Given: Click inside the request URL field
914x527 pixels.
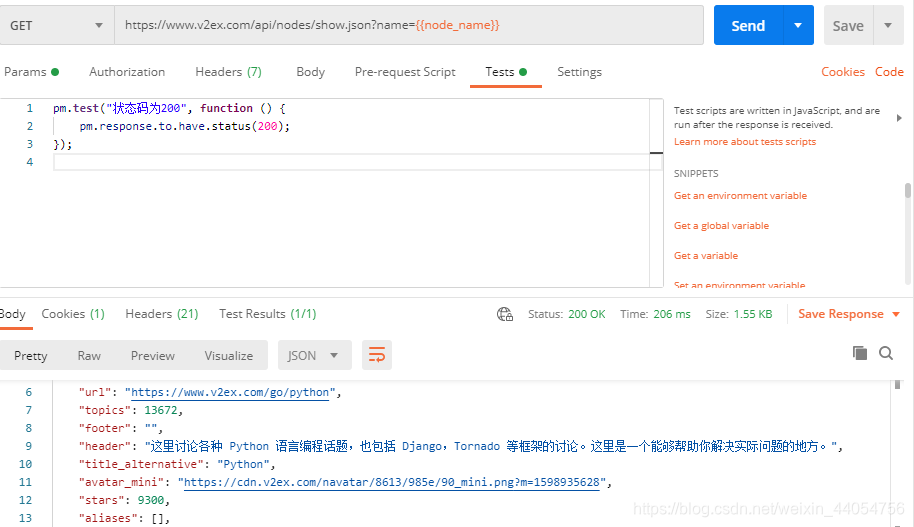Looking at the screenshot, I should (x=409, y=25).
